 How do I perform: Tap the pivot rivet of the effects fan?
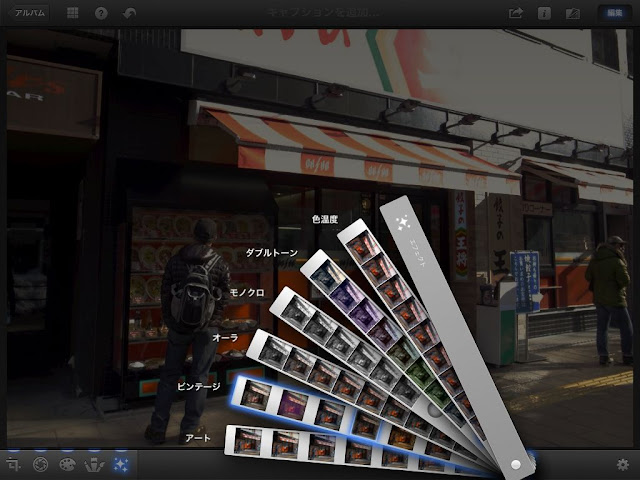[516, 464]
